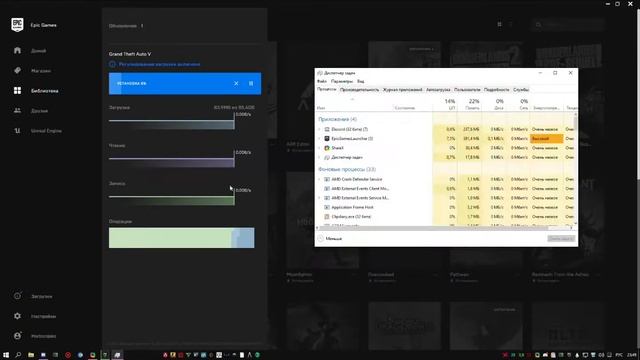Image resolution: width=640 pixels, height=360 pixels.
Task: Cancel the Grand Theft Auto V installation
Action: pyautogui.click(x=236, y=83)
